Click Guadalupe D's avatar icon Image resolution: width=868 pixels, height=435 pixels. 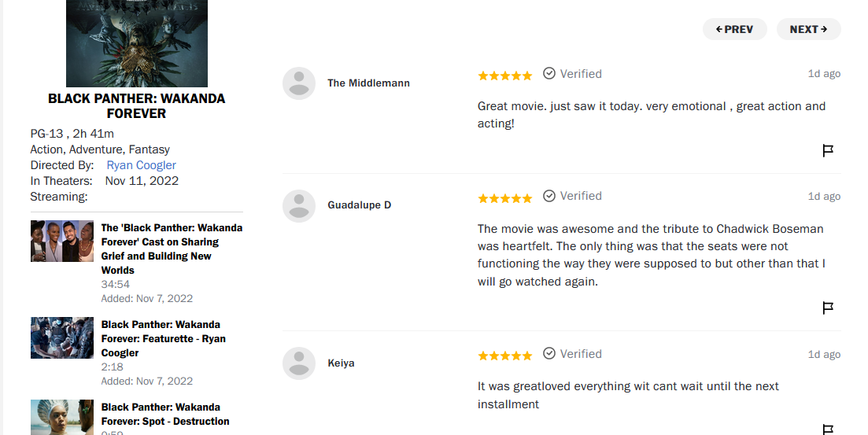click(x=299, y=206)
